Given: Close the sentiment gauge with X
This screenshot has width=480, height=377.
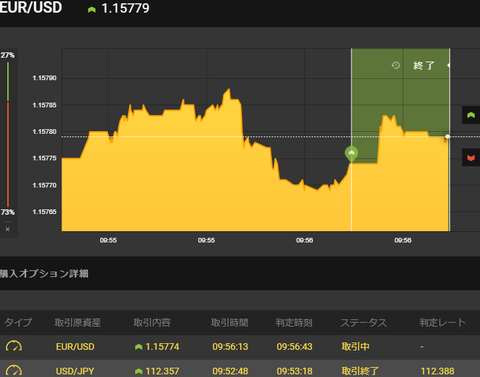Looking at the screenshot, I should point(8,229).
